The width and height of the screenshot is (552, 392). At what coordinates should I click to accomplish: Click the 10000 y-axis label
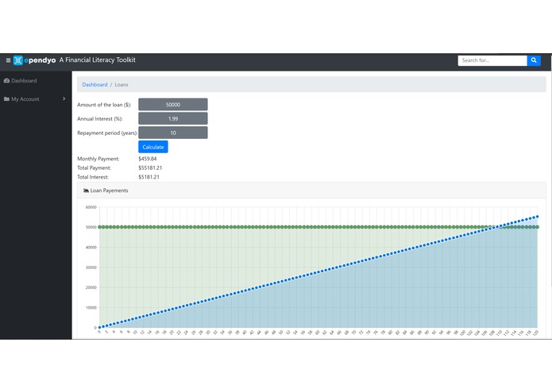click(x=91, y=308)
